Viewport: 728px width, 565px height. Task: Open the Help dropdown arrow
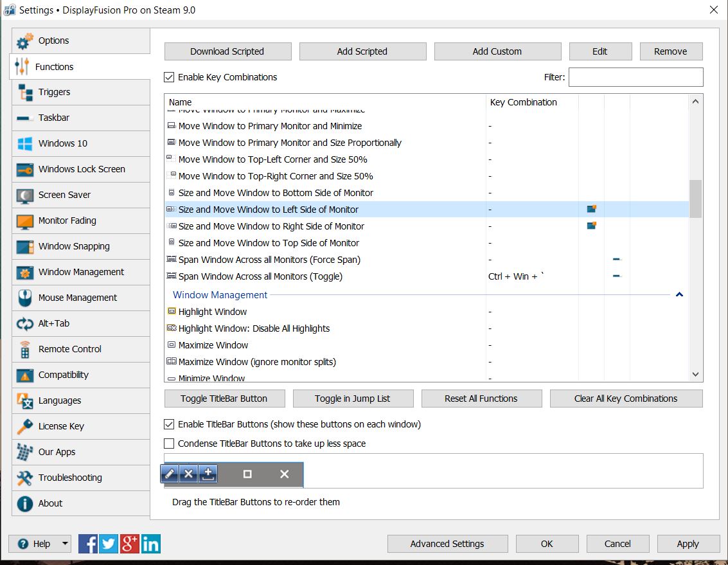(65, 544)
